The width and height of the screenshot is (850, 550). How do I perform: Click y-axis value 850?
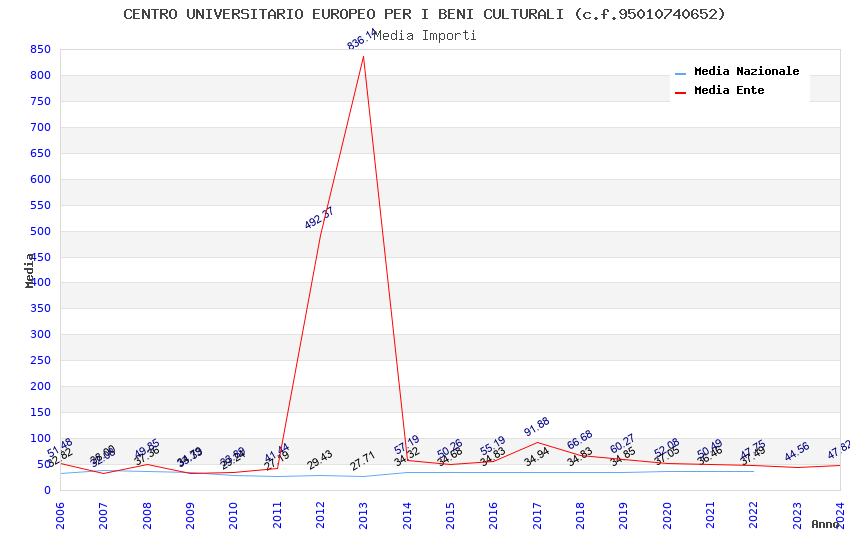click(41, 49)
